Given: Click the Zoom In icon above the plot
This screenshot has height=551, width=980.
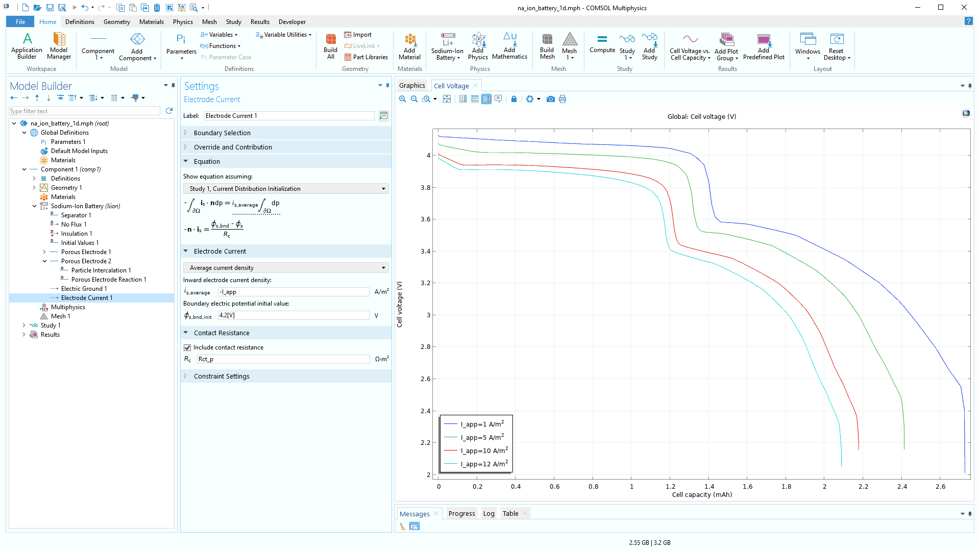Looking at the screenshot, I should pos(403,98).
